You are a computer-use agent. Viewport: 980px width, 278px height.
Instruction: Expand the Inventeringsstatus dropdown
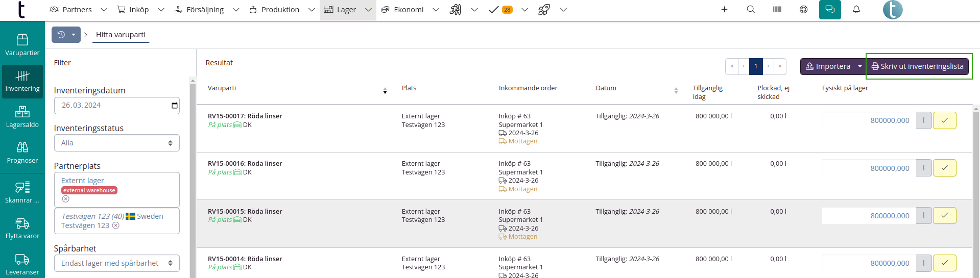tap(116, 143)
